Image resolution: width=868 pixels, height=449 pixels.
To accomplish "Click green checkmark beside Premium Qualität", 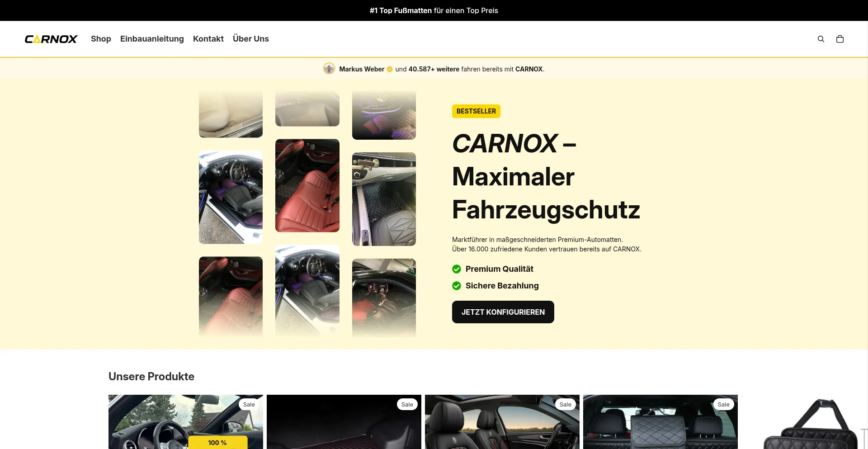I will tap(457, 269).
